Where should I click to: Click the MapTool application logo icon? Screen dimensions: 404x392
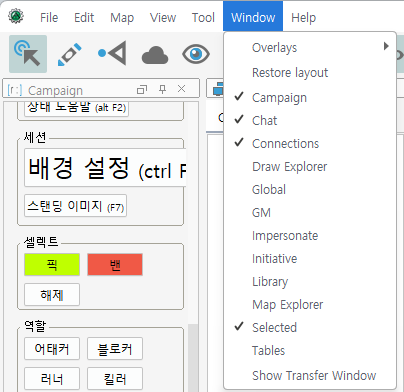(16, 16)
